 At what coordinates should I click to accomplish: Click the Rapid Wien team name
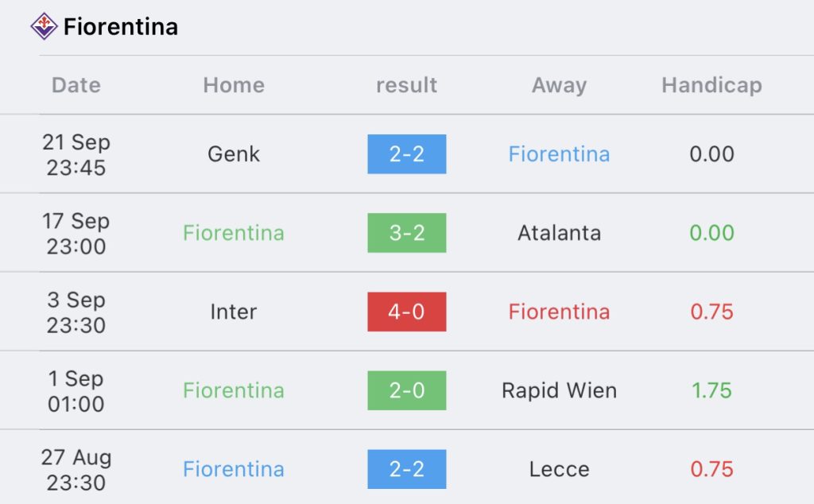pyautogui.click(x=559, y=390)
